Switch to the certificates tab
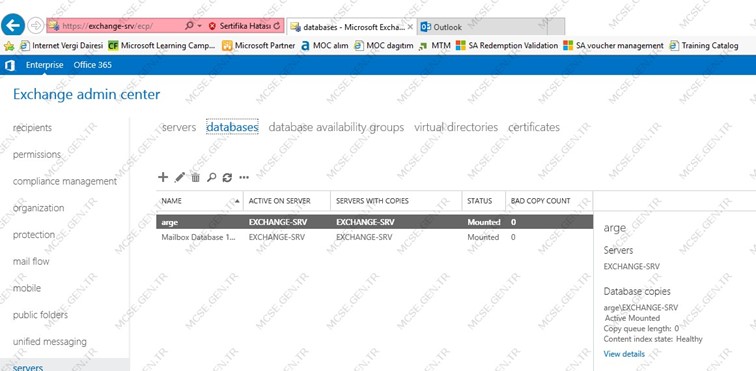The height and width of the screenshot is (371, 756). [534, 127]
